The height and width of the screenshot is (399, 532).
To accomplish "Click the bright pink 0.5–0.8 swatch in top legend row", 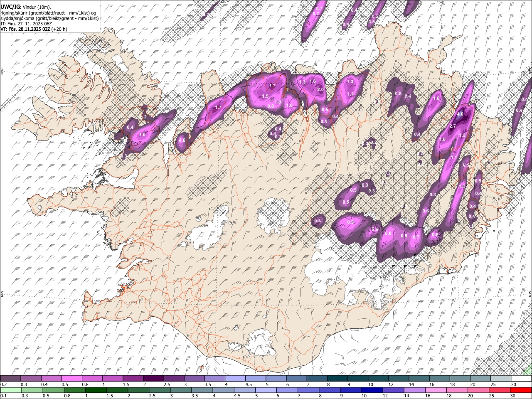I will coord(71,379).
